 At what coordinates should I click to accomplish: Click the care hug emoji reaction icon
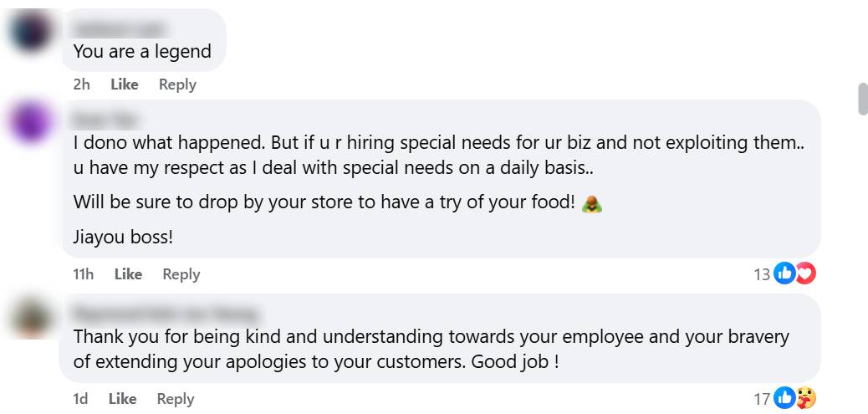[805, 398]
